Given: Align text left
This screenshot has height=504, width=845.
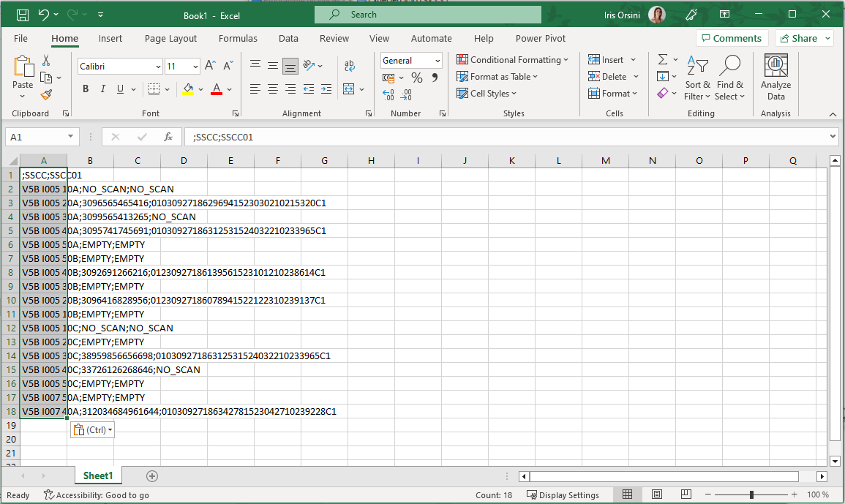Looking at the screenshot, I should click(255, 89).
